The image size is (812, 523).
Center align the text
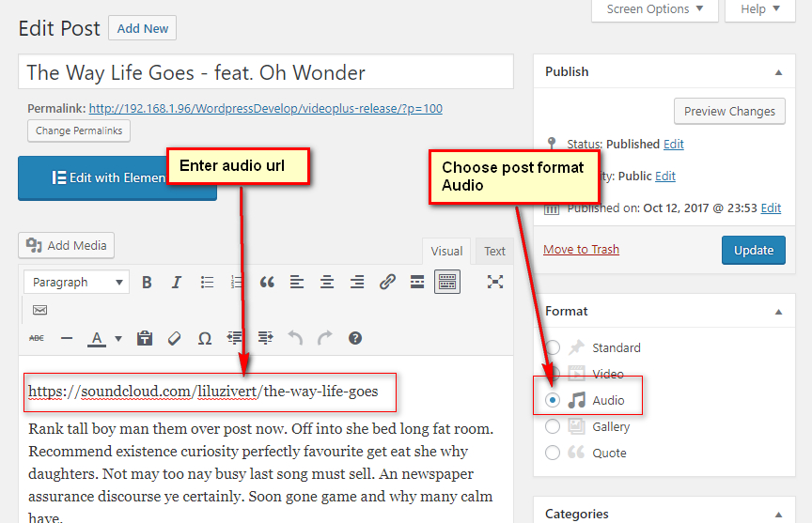click(327, 282)
